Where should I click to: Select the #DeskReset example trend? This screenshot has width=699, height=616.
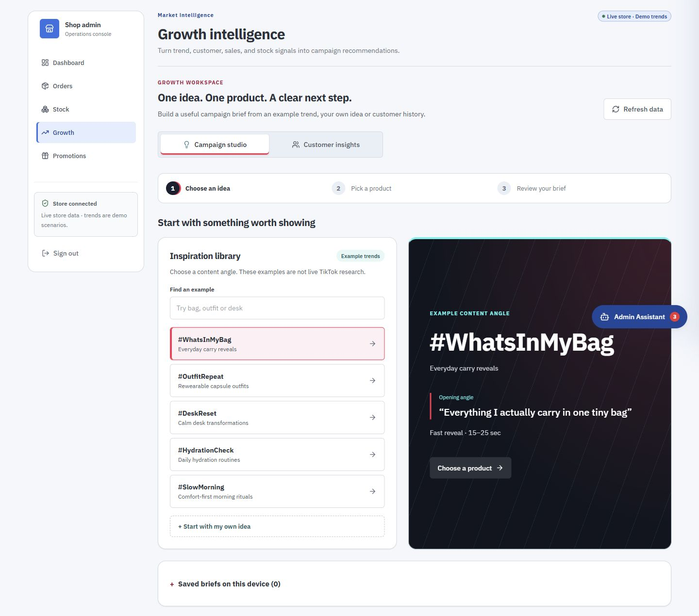click(277, 418)
